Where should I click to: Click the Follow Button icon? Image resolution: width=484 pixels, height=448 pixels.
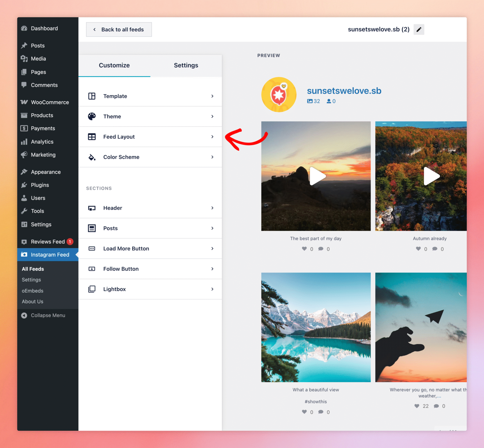click(x=92, y=269)
